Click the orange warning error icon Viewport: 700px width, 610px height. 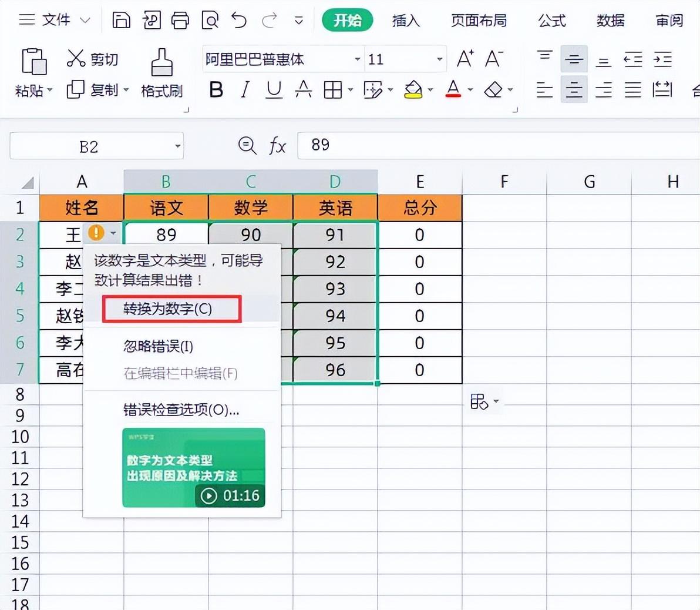tap(96, 232)
